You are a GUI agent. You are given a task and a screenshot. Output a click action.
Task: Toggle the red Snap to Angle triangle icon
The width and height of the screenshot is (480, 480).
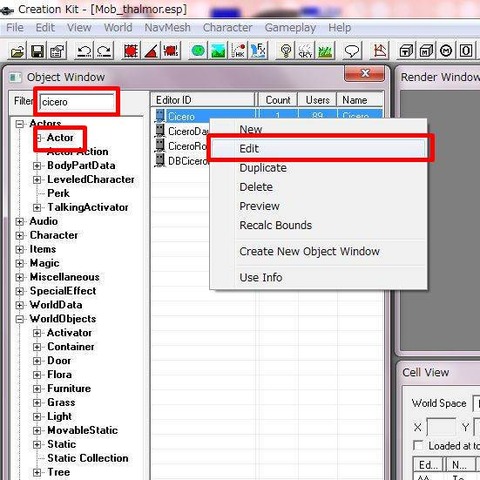click(x=151, y=51)
